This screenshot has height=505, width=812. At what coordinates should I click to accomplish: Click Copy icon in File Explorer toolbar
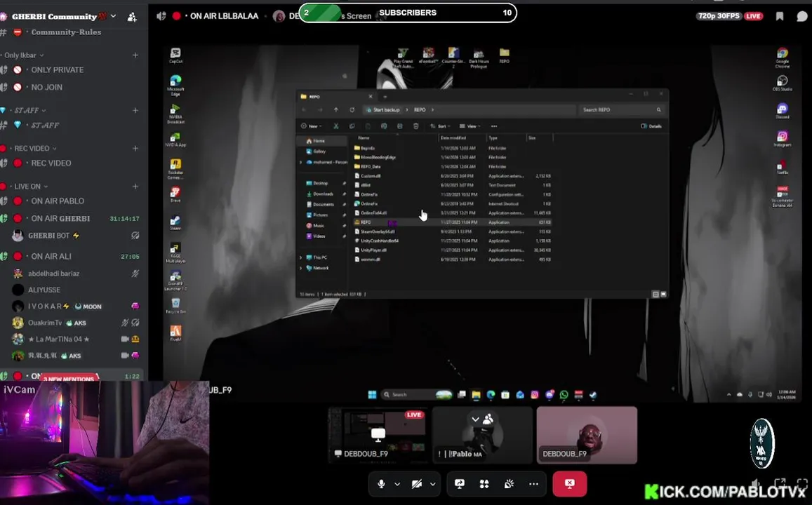[352, 126]
